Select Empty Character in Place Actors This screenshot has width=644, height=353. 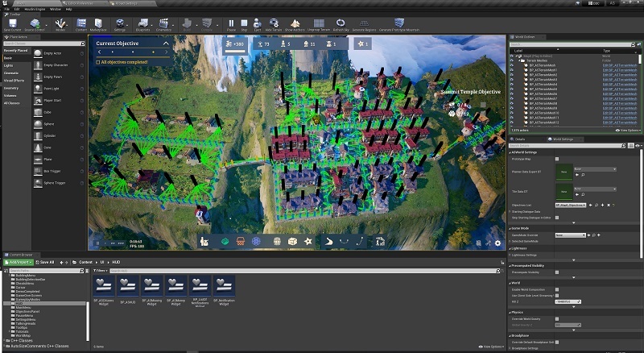tap(59, 65)
